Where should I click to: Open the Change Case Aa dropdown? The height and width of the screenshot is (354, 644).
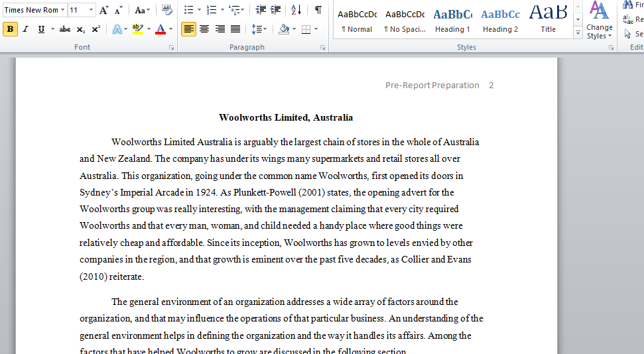click(x=143, y=10)
